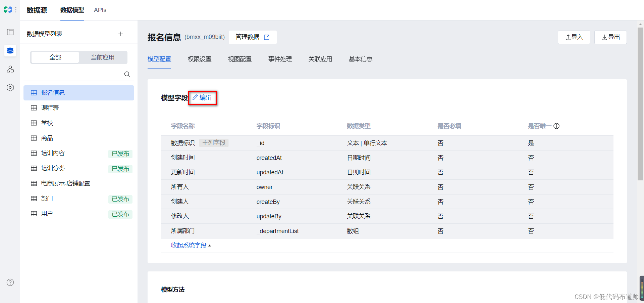Open the hexagon settings sidebar icon
The height and width of the screenshot is (303, 644).
point(10,88)
